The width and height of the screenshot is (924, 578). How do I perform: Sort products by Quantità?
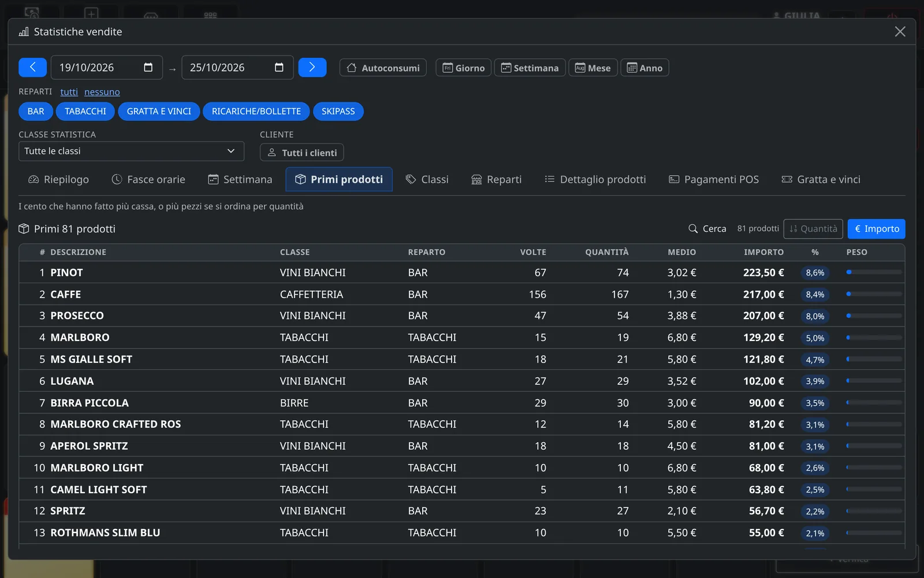pos(813,229)
